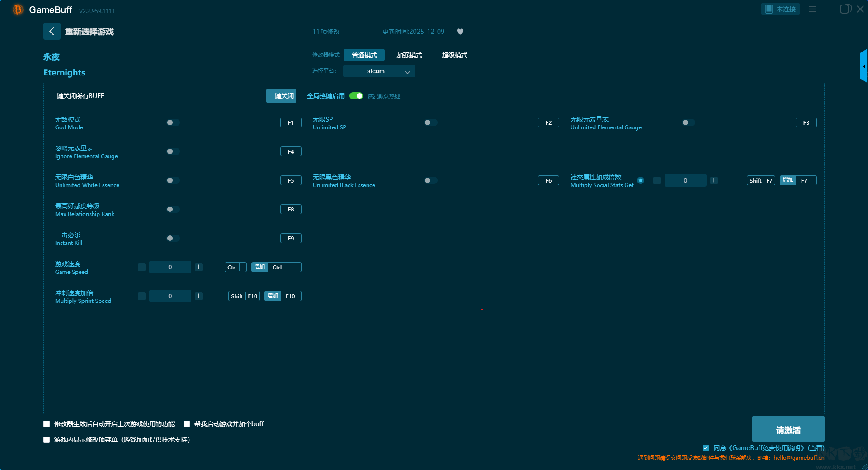Open the steam platform dropdown
Image resolution: width=868 pixels, height=470 pixels.
tap(379, 71)
